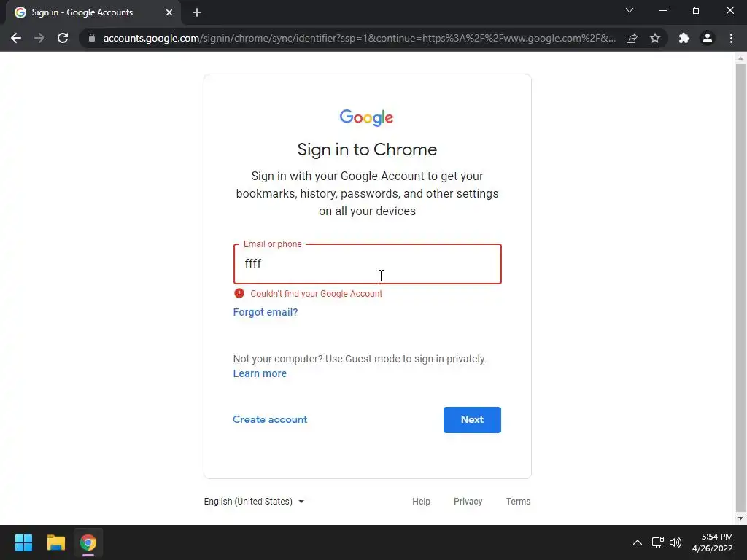Open English (United States) language dropdown
This screenshot has height=560, width=747.
pos(254,502)
